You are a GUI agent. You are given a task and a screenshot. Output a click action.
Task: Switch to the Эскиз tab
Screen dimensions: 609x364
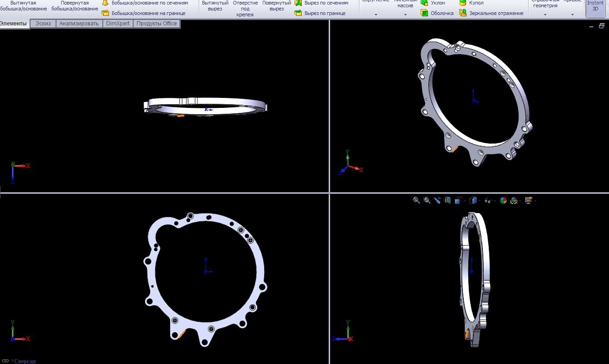[43, 24]
